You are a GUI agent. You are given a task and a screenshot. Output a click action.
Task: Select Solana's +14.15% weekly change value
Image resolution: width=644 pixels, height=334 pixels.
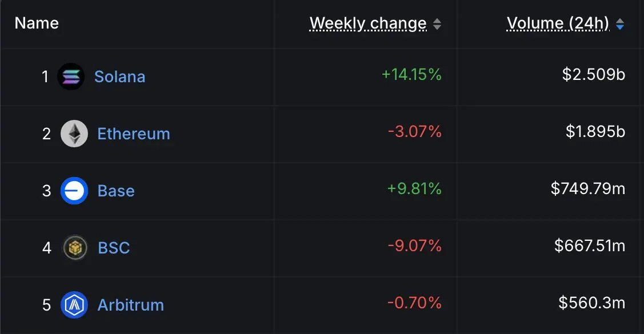pyautogui.click(x=411, y=74)
